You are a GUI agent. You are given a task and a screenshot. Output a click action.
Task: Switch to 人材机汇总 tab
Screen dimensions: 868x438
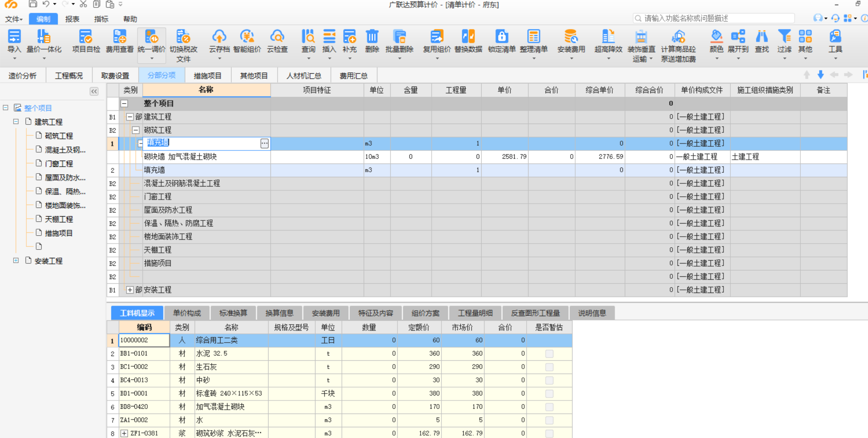(x=304, y=75)
